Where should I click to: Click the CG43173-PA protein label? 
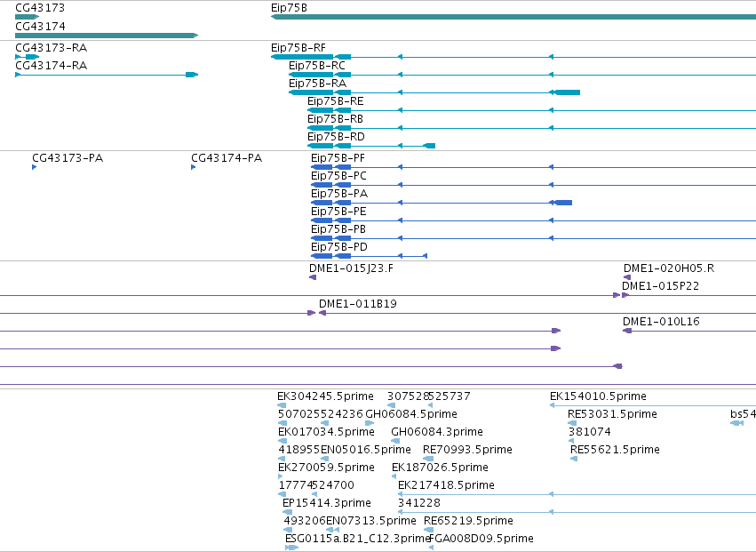[68, 158]
